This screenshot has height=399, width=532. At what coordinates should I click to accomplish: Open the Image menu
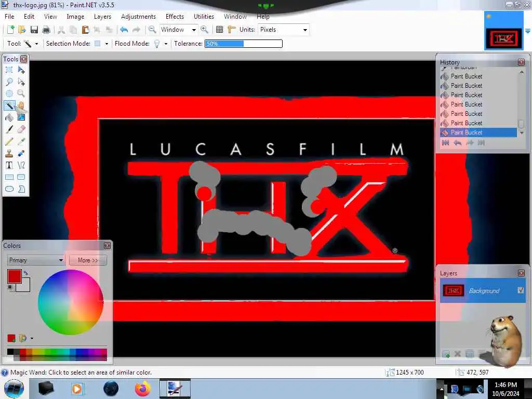[75, 17]
